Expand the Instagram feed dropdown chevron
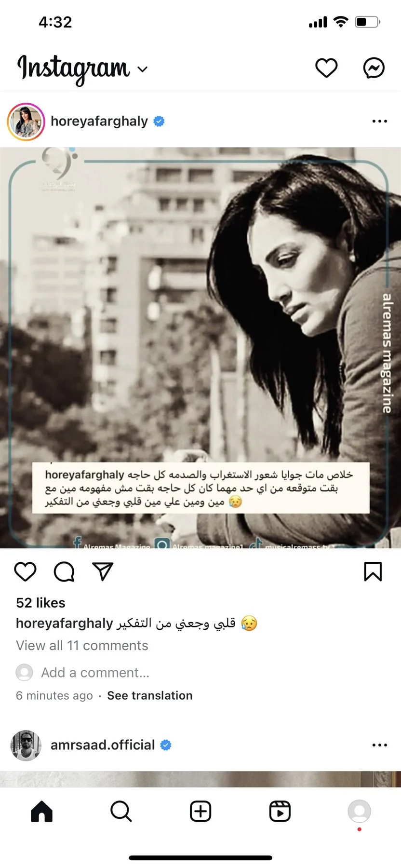Screen dimensions: 401x868 (x=142, y=69)
